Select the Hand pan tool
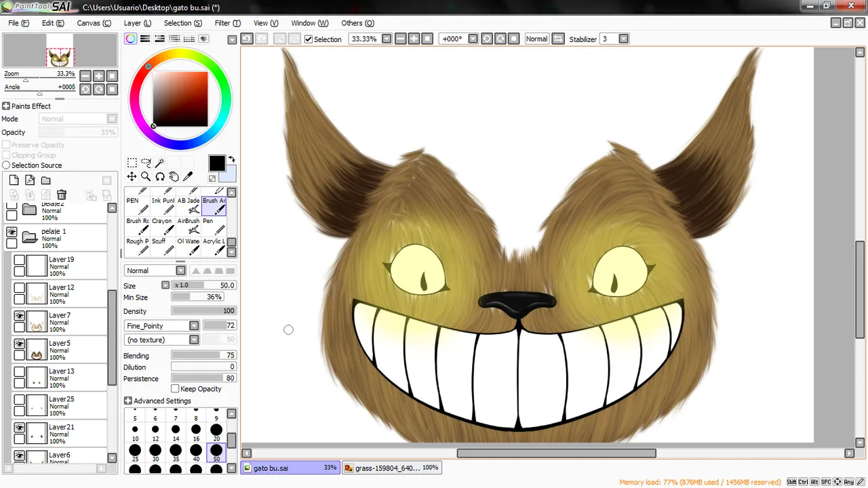Image resolution: width=868 pixels, height=488 pixels. [x=174, y=176]
